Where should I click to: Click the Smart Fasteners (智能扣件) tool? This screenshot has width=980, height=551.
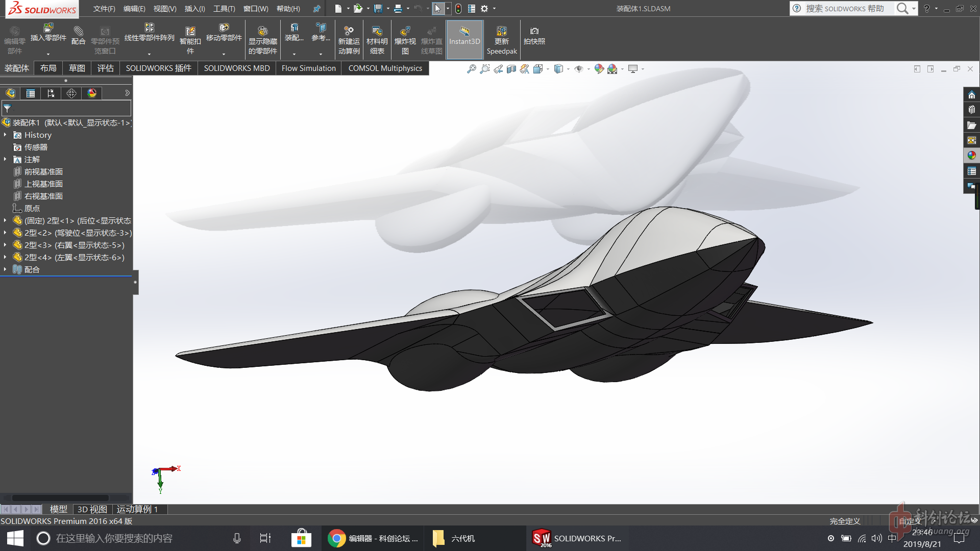point(190,40)
